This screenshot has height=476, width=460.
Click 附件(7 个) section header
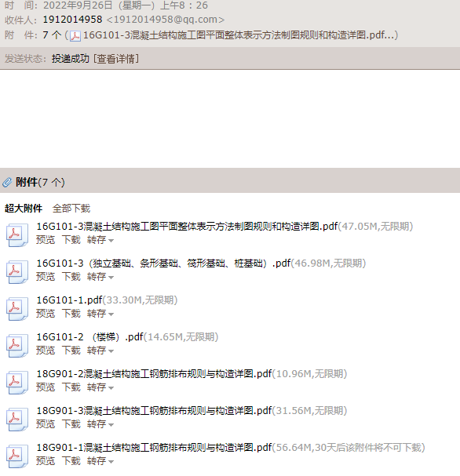40,182
